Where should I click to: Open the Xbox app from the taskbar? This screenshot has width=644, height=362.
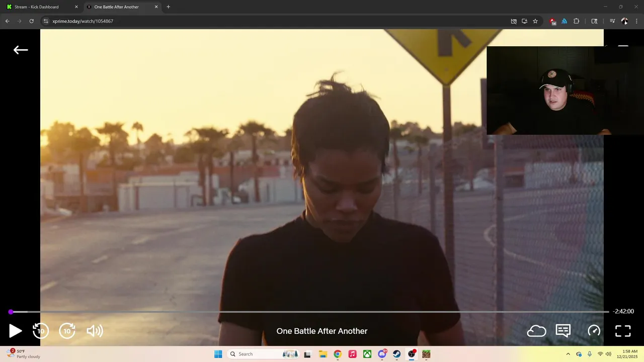pos(367,354)
